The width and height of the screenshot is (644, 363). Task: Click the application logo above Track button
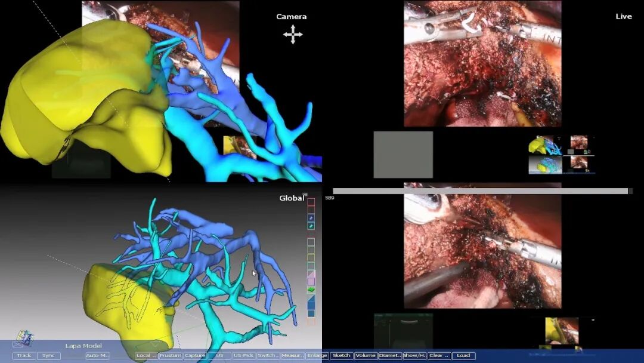click(25, 339)
